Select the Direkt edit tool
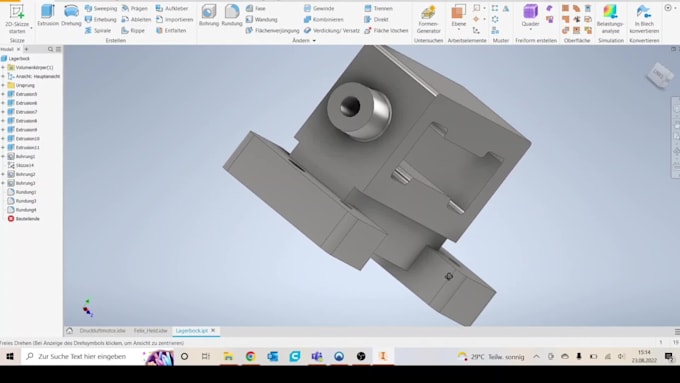This screenshot has width=680, height=383. tap(376, 20)
